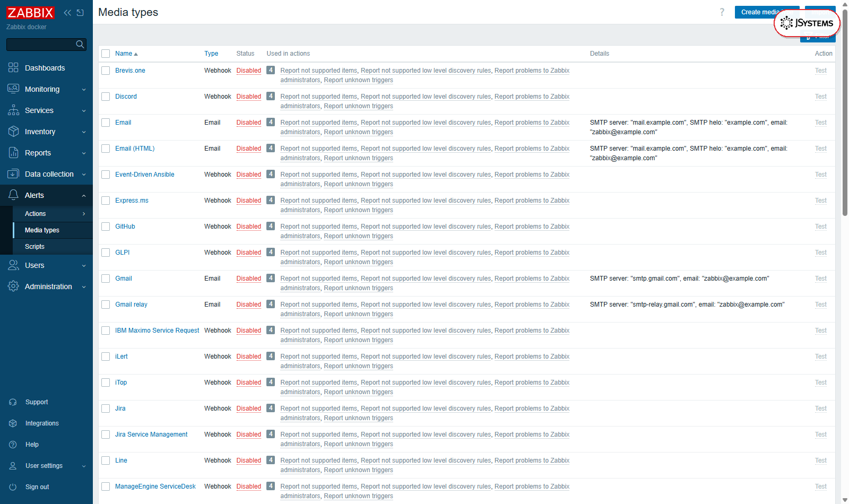The image size is (849, 504).
Task: Open Scripts in the Alerts submenu
Action: point(53,247)
